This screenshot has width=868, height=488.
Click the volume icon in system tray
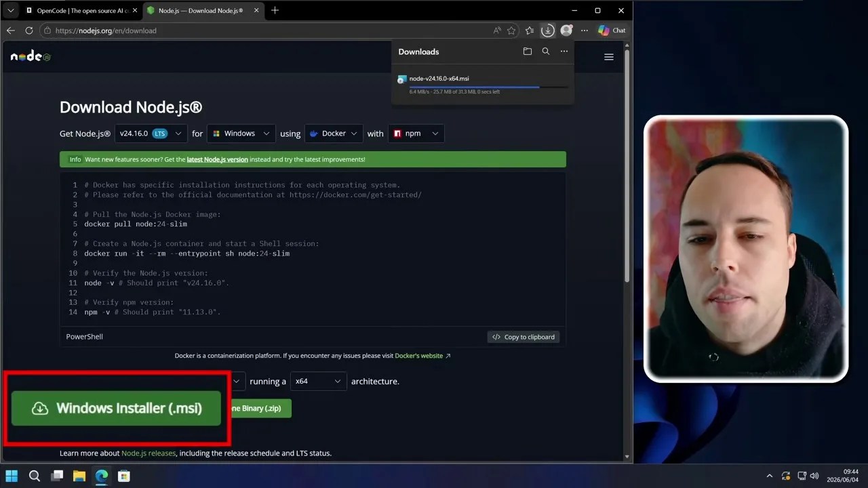(x=814, y=476)
